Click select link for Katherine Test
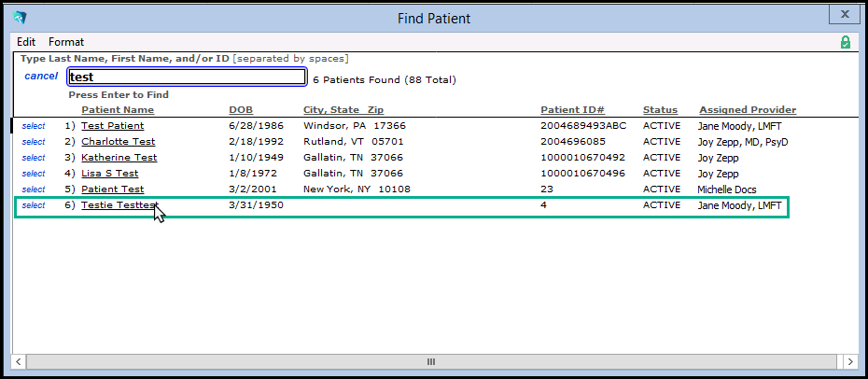The image size is (868, 379). coord(34,158)
